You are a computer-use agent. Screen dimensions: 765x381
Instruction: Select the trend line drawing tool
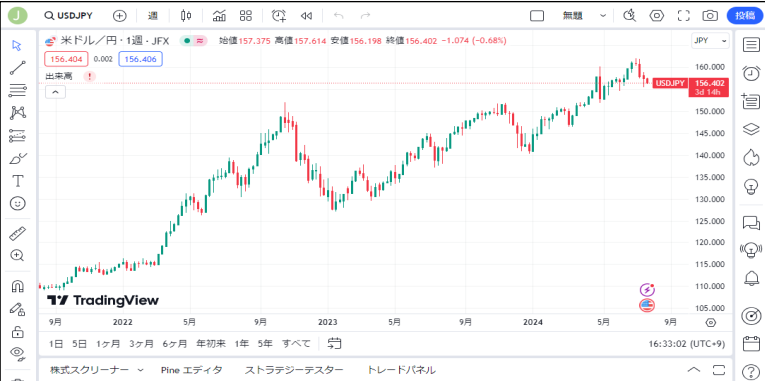point(18,68)
